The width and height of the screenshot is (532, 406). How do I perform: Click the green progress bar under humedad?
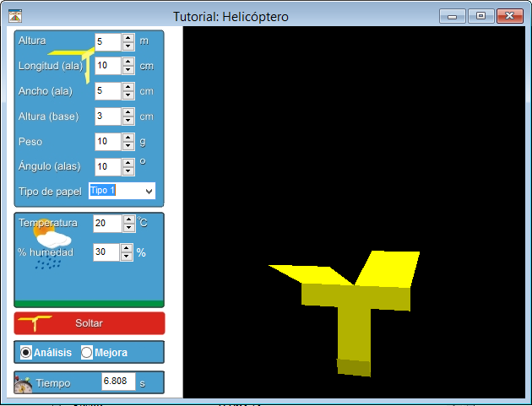pos(89,304)
